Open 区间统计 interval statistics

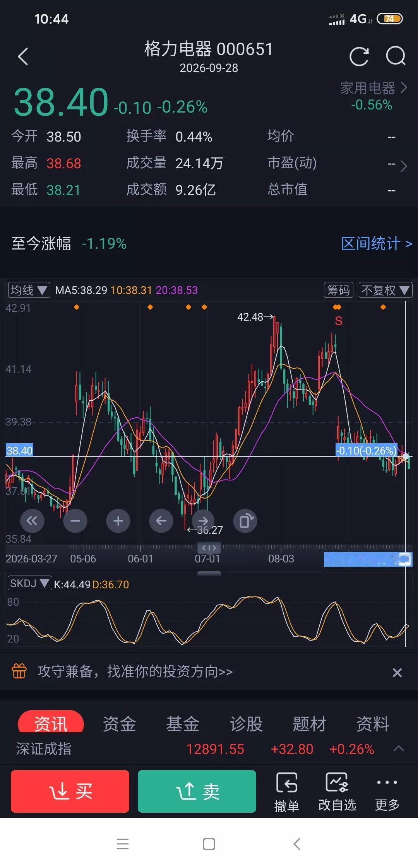(377, 244)
